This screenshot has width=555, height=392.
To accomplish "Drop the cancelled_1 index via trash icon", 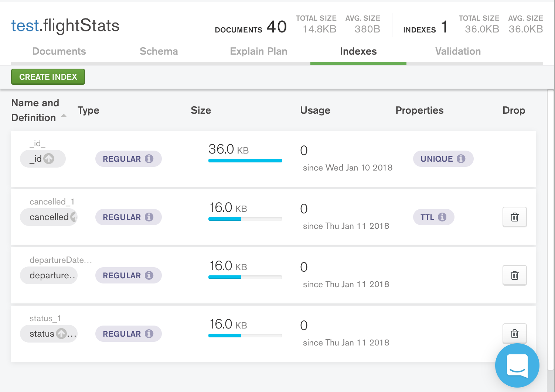I will pos(514,217).
